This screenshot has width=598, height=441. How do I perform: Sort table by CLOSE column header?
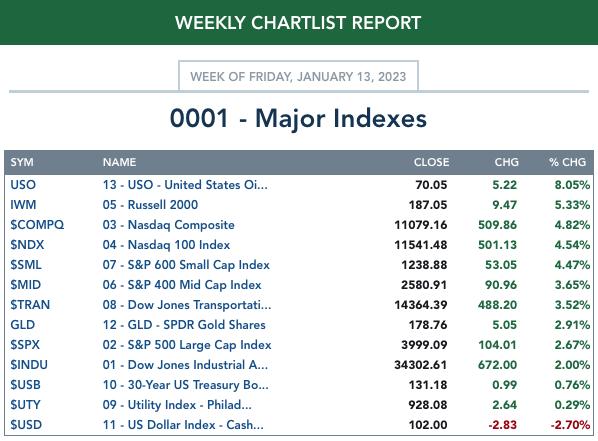431,162
